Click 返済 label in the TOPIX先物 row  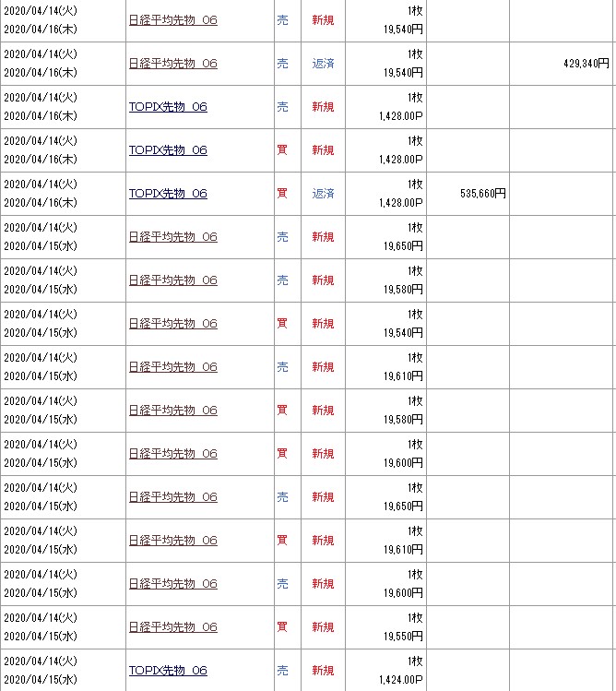point(323,194)
